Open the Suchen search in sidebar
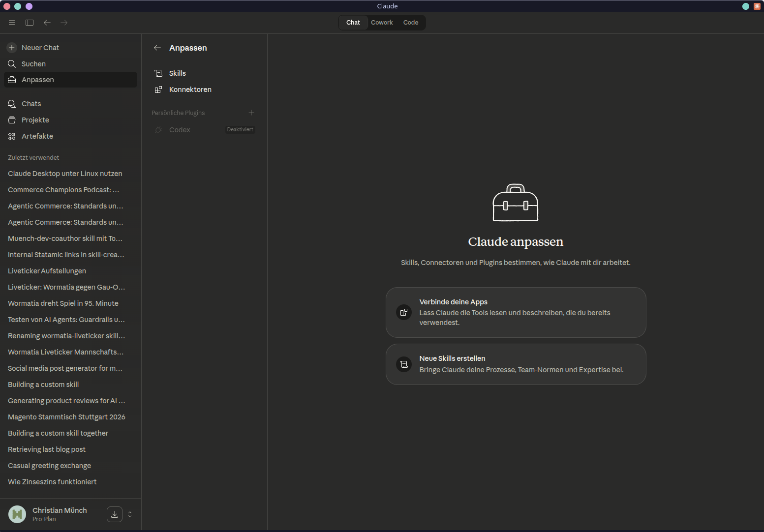764x532 pixels. [x=33, y=63]
